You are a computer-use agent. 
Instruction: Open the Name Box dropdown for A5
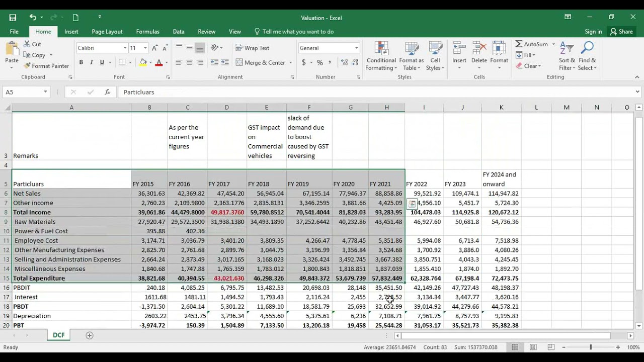point(45,92)
